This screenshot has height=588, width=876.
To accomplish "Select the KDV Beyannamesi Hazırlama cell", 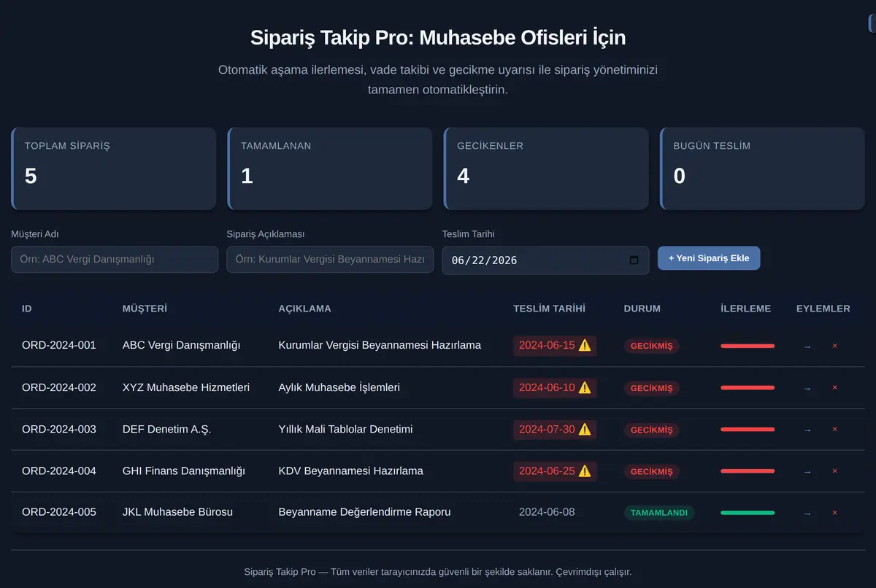I will click(350, 471).
